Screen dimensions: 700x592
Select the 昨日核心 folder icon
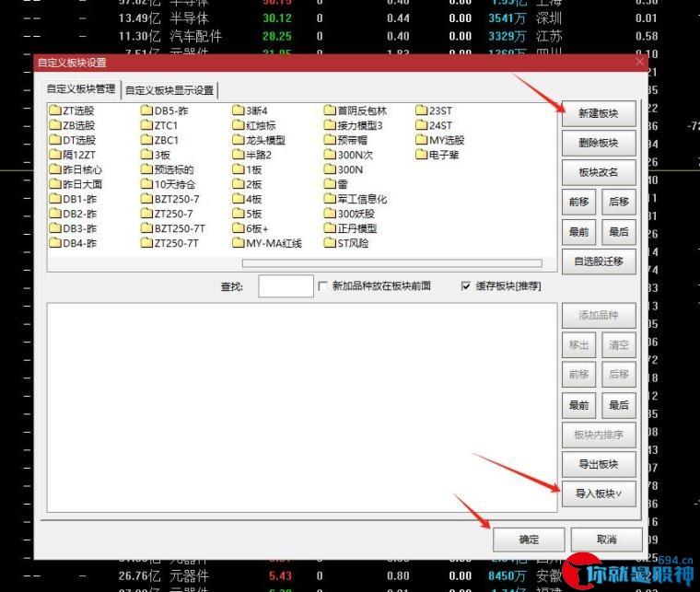[x=55, y=169]
